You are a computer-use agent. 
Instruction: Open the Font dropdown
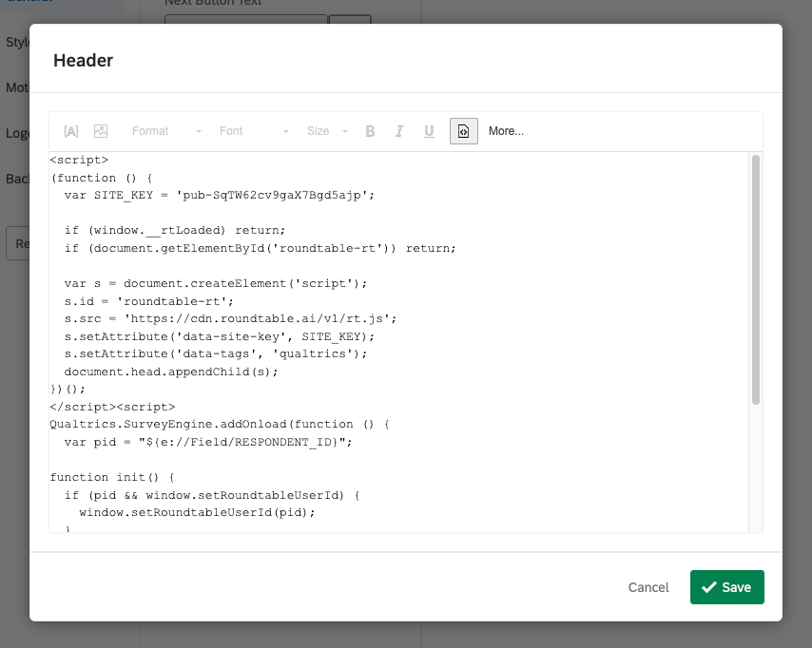click(254, 131)
